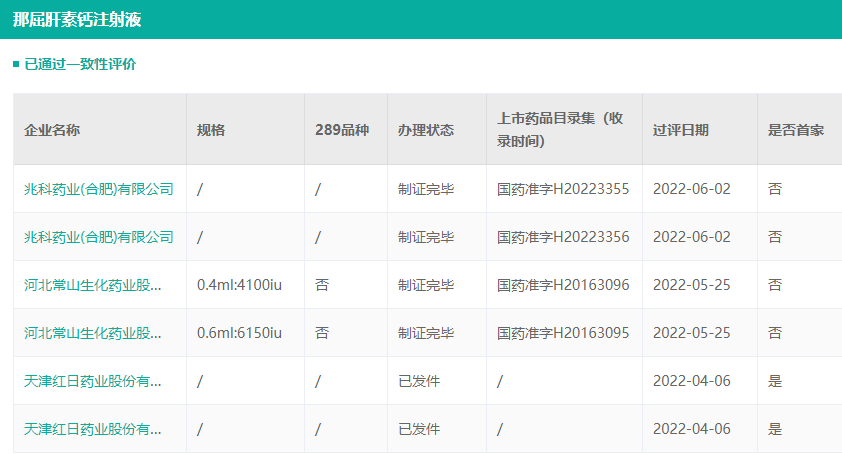Click 289品种 否 value in 0.6ml:6150iu row
Screen dimensions: 842x454
pyautogui.click(x=322, y=333)
